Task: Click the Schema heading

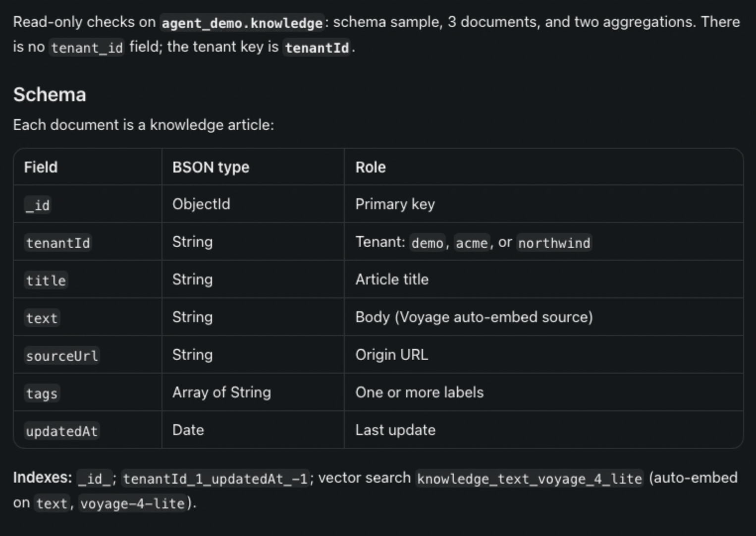Action: point(50,95)
